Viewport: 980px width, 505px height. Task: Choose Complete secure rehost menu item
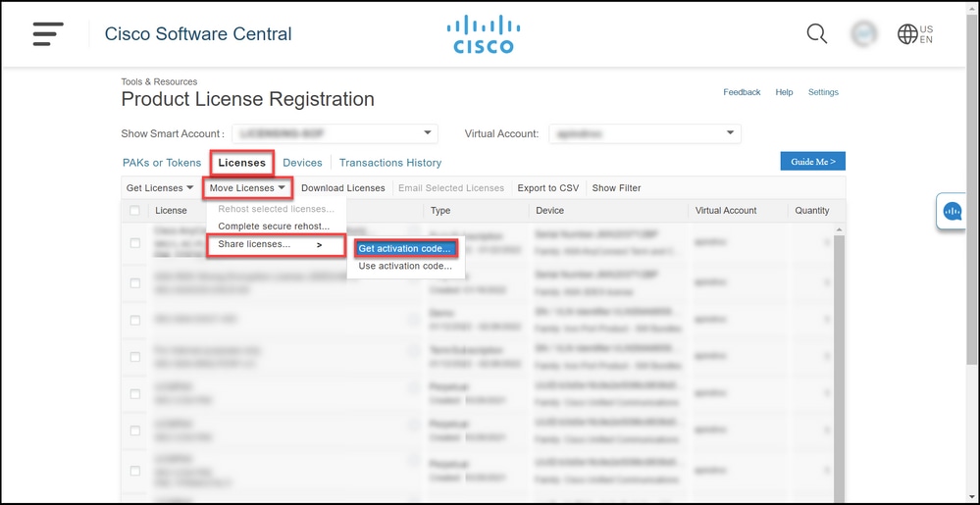tap(274, 227)
